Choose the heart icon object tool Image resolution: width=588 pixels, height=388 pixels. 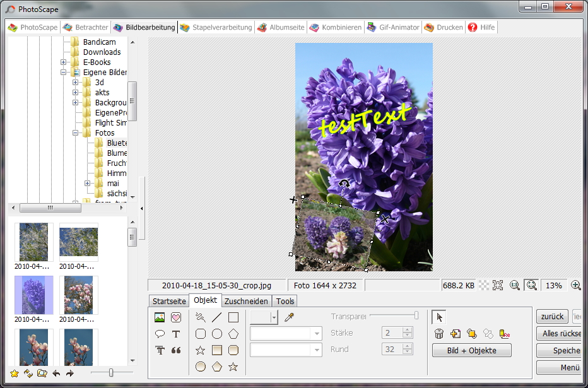pos(176,317)
